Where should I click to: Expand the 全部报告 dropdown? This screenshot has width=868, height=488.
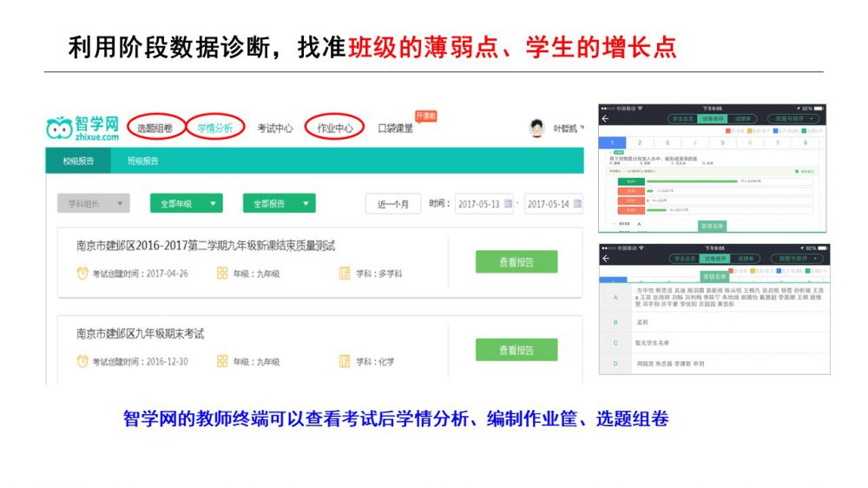coord(279,204)
